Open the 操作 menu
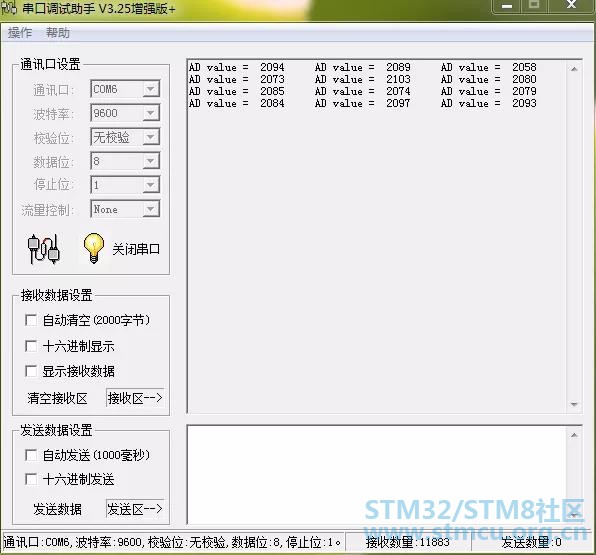The image size is (596, 555). click(20, 33)
